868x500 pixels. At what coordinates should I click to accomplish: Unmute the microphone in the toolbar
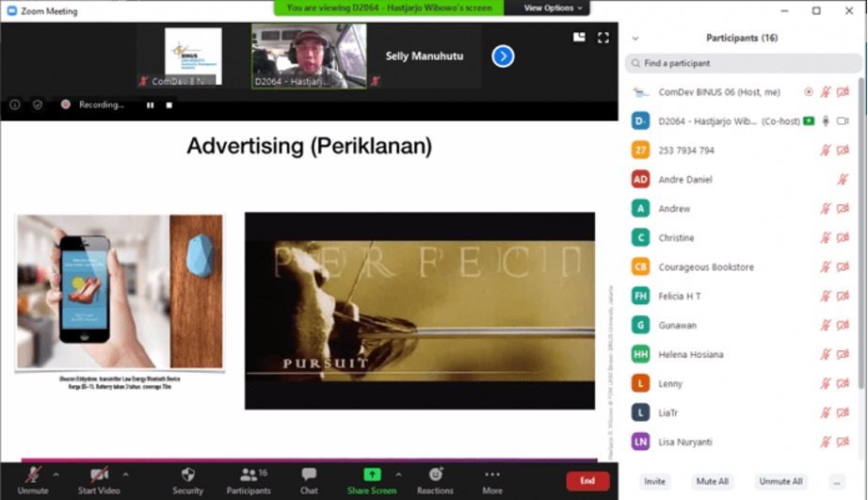(x=33, y=480)
